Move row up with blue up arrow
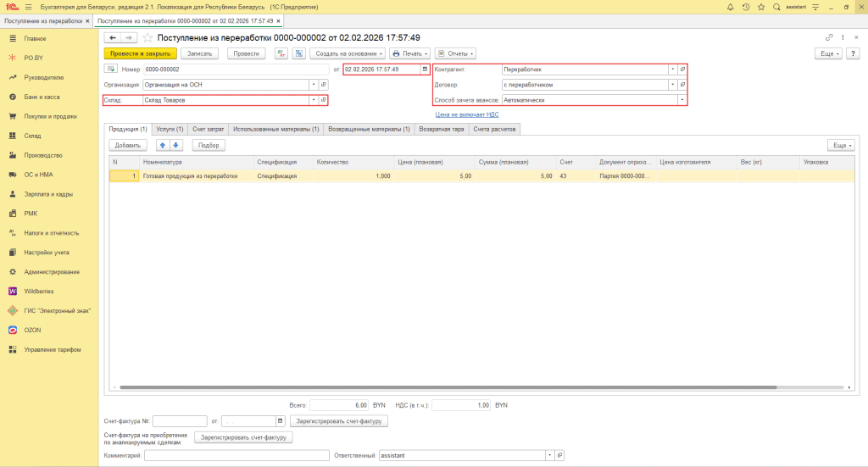Image resolution: width=868 pixels, height=467 pixels. tap(164, 145)
